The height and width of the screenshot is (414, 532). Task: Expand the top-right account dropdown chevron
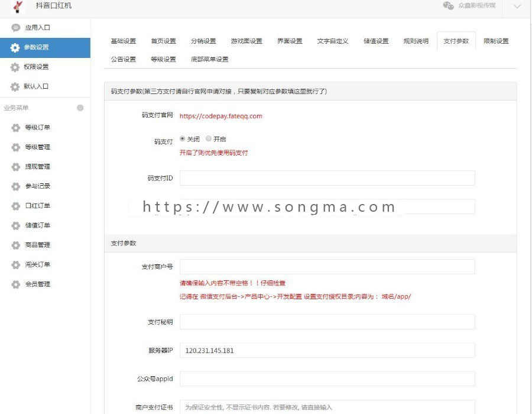(x=517, y=6)
